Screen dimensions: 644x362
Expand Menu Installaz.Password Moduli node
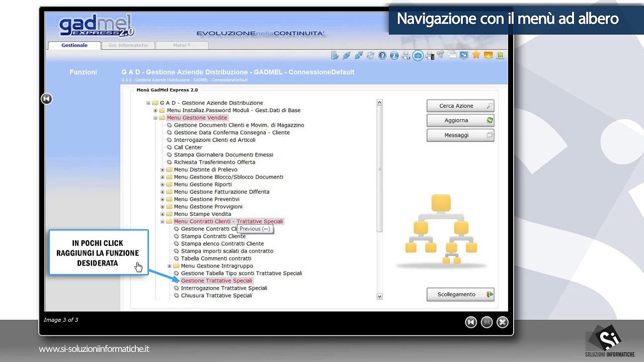click(x=155, y=111)
